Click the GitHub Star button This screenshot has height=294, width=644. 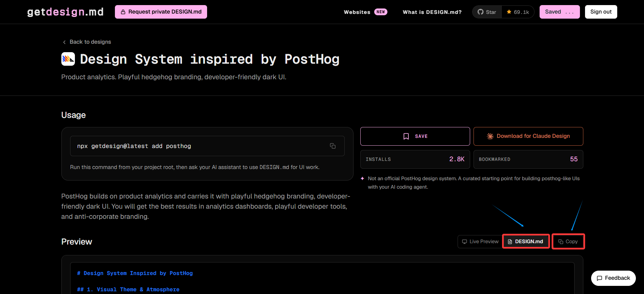click(x=487, y=12)
